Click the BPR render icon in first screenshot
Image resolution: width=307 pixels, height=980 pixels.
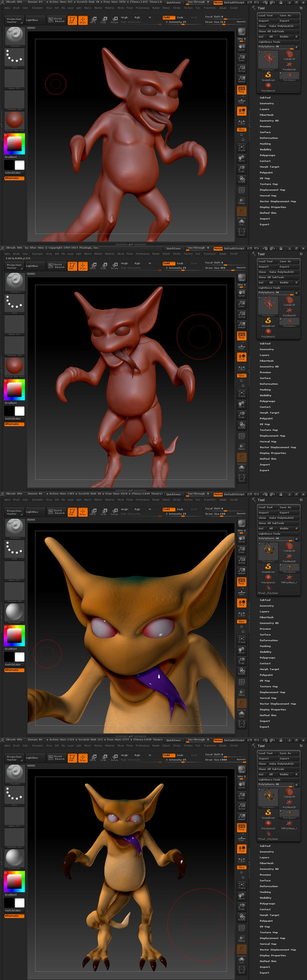pos(241,32)
